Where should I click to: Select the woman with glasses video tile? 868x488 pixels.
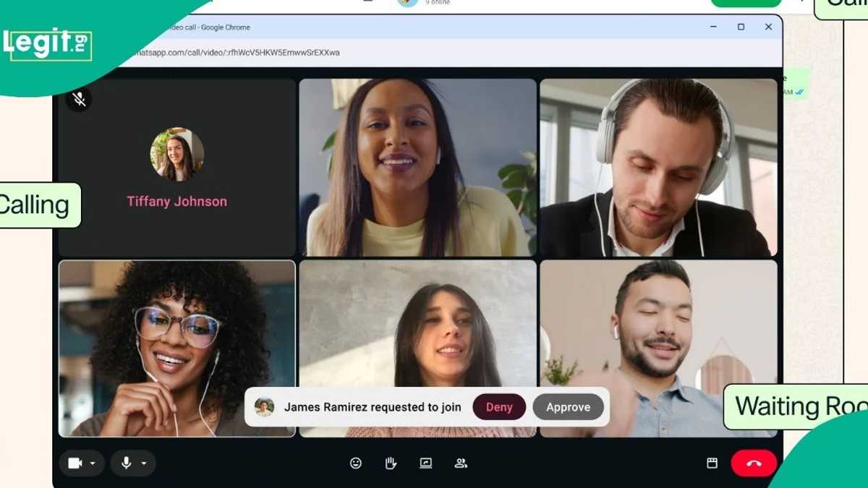click(177, 348)
